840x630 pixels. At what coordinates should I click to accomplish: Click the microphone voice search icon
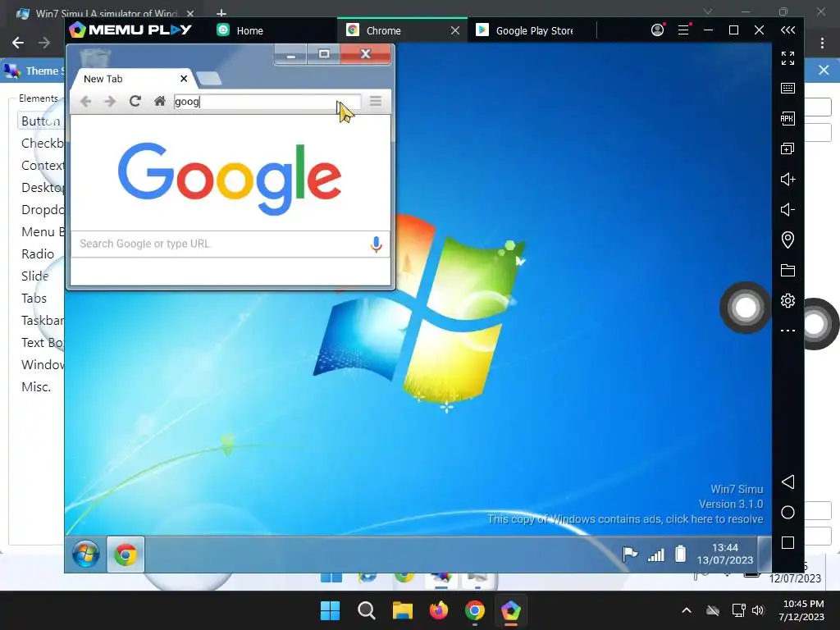pos(376,244)
